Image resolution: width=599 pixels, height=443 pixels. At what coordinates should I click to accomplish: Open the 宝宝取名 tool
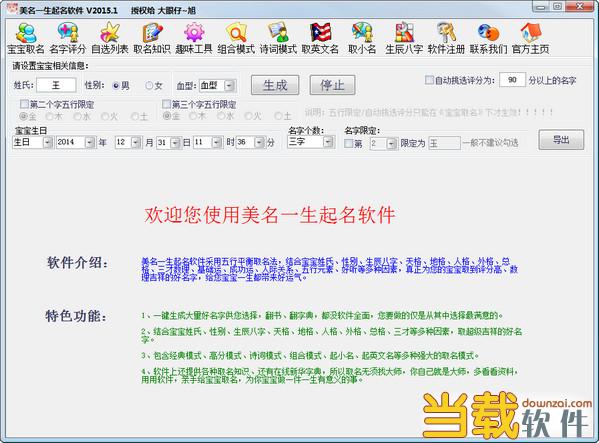26,38
